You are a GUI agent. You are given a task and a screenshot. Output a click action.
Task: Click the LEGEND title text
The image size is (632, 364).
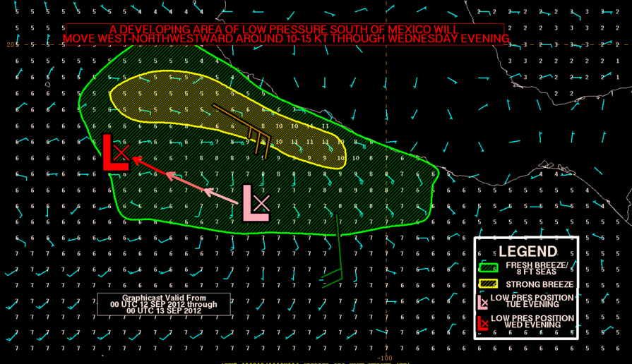click(528, 252)
